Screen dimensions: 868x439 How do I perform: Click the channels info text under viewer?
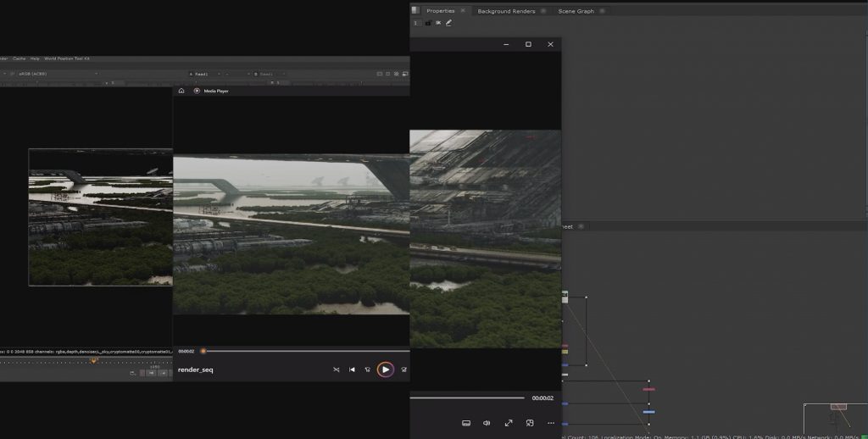86,352
